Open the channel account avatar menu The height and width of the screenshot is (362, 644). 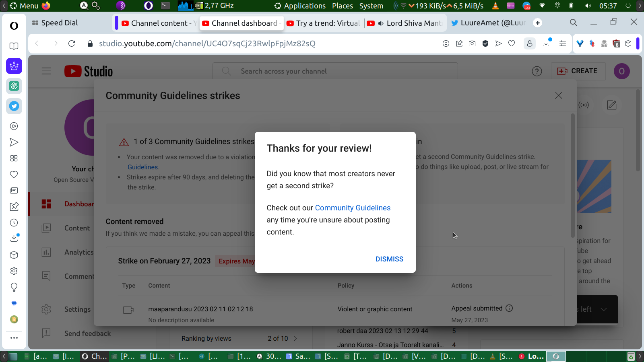coord(621,71)
